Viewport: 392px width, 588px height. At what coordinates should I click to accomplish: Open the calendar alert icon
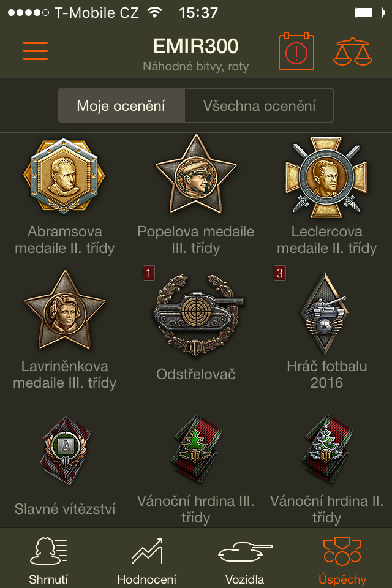click(x=296, y=51)
